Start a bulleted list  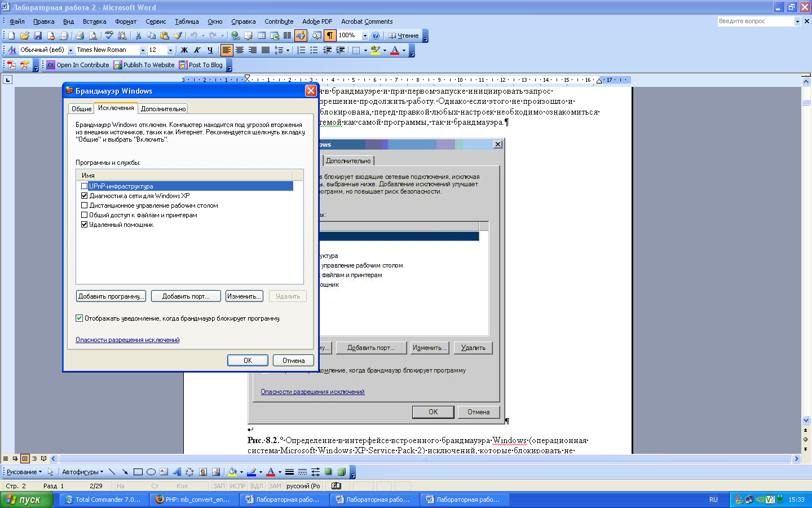click(314, 50)
